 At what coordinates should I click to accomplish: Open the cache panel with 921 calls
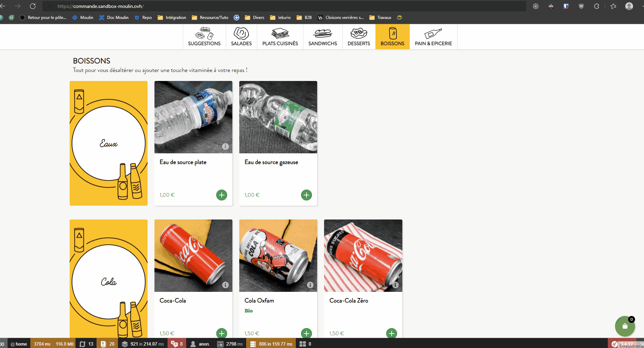(143, 344)
